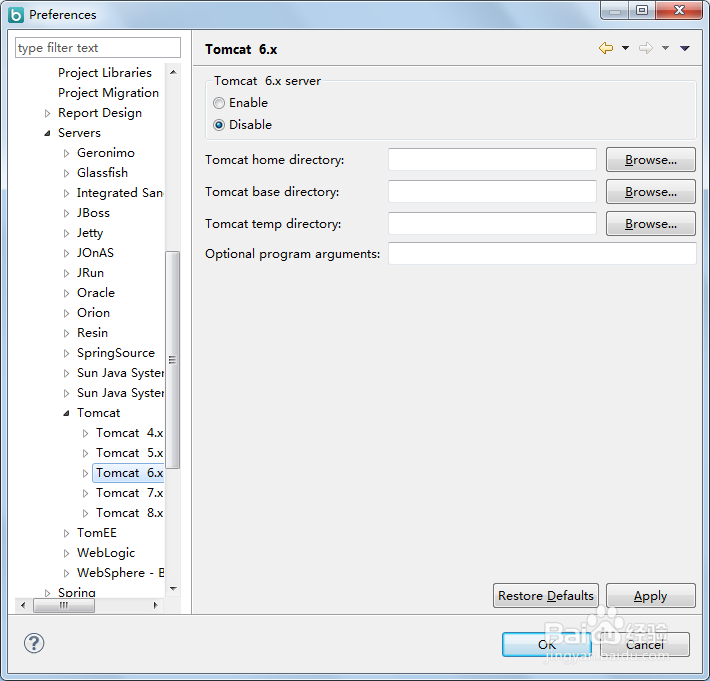Select the Tomcat 5.x tree item
Viewport: 710px width, 681px height.
point(129,453)
